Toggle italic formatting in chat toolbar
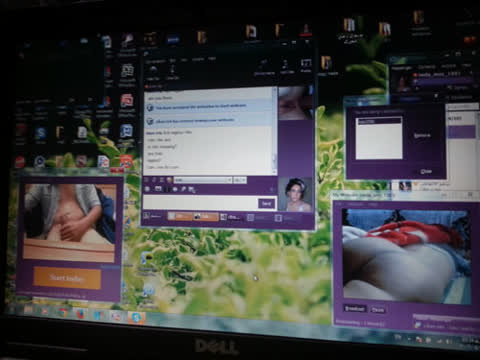 click(x=154, y=180)
